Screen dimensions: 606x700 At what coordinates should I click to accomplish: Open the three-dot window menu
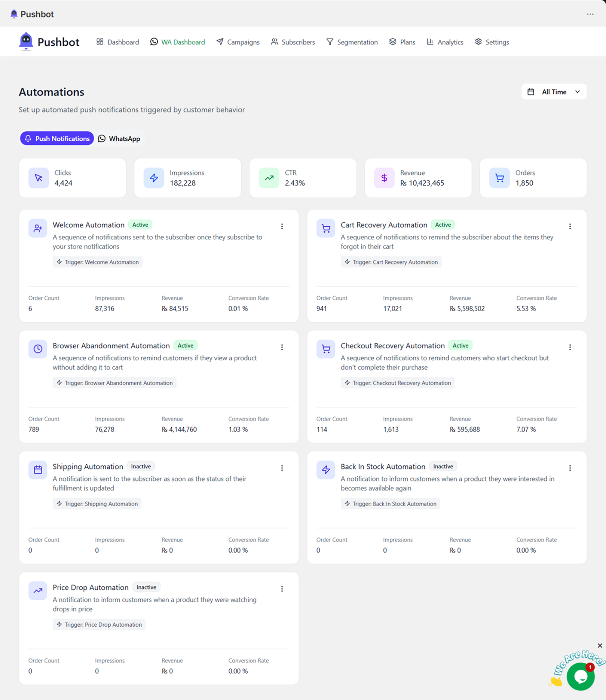pyautogui.click(x=590, y=14)
